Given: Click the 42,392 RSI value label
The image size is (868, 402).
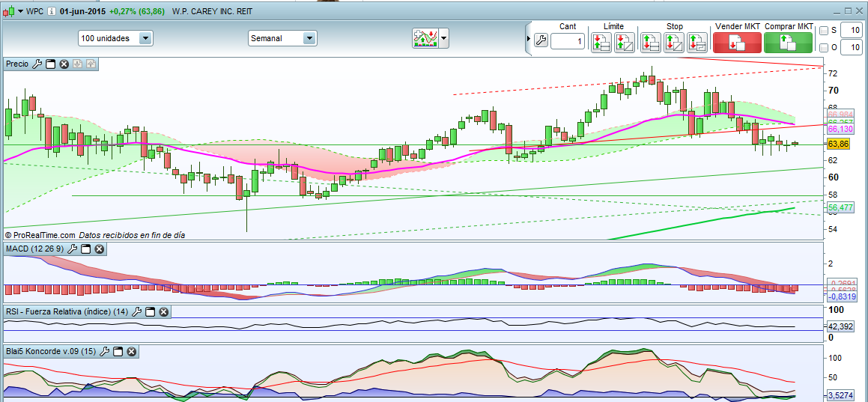Looking at the screenshot, I should tap(841, 326).
